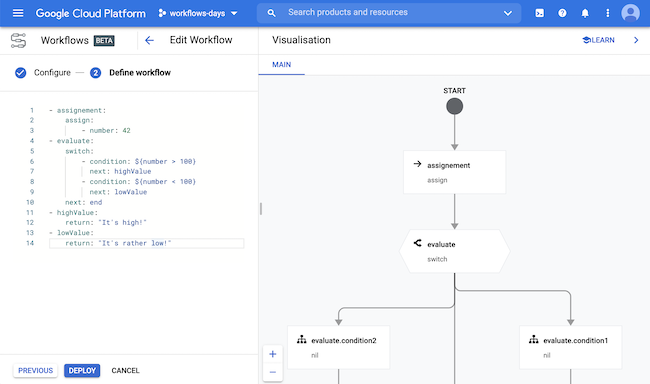The width and height of the screenshot is (650, 384).
Task: Open user account avatar
Action: coord(631,13)
